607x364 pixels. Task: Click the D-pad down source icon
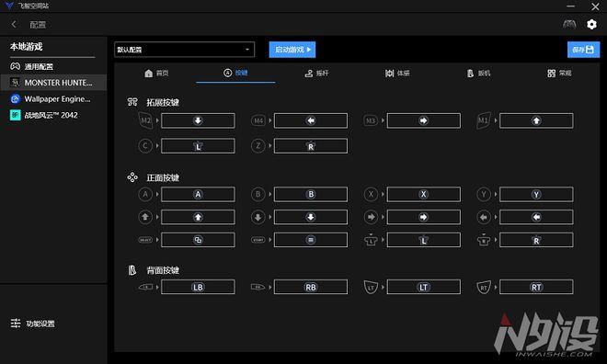[258, 217]
